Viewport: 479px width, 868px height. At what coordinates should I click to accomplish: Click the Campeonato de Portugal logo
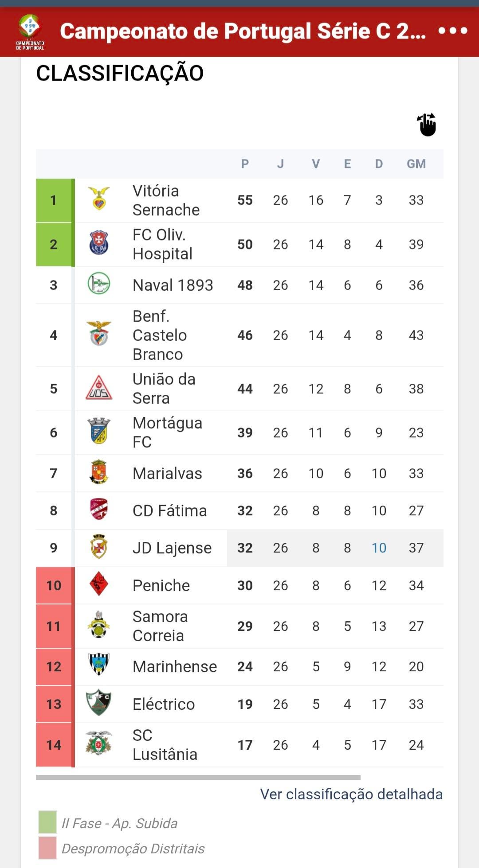(x=30, y=31)
